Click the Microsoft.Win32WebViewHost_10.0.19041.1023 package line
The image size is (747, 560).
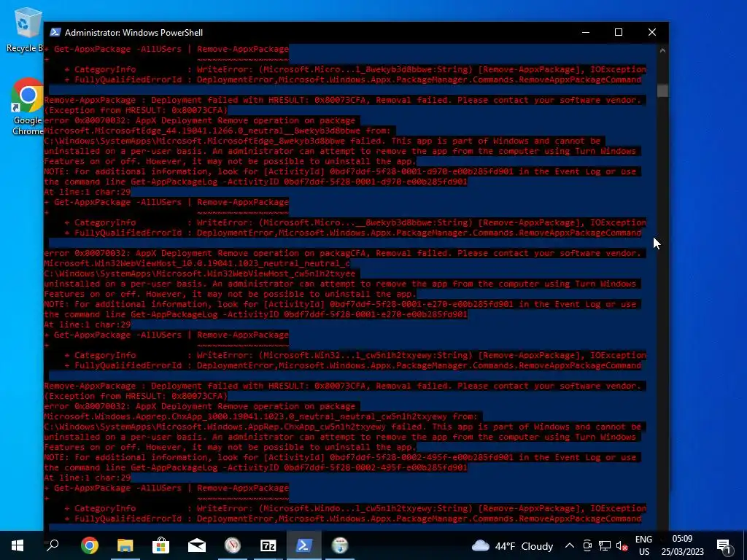(197, 263)
